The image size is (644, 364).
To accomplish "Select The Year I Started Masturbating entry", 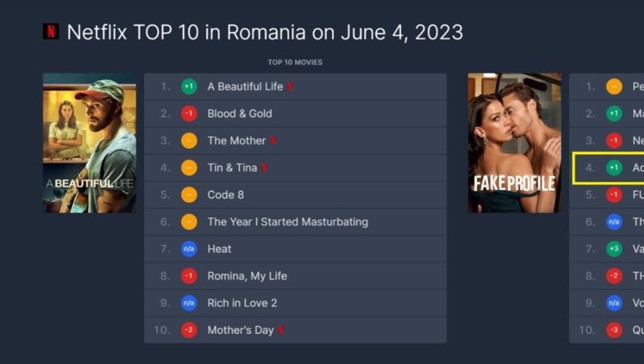I will (287, 222).
